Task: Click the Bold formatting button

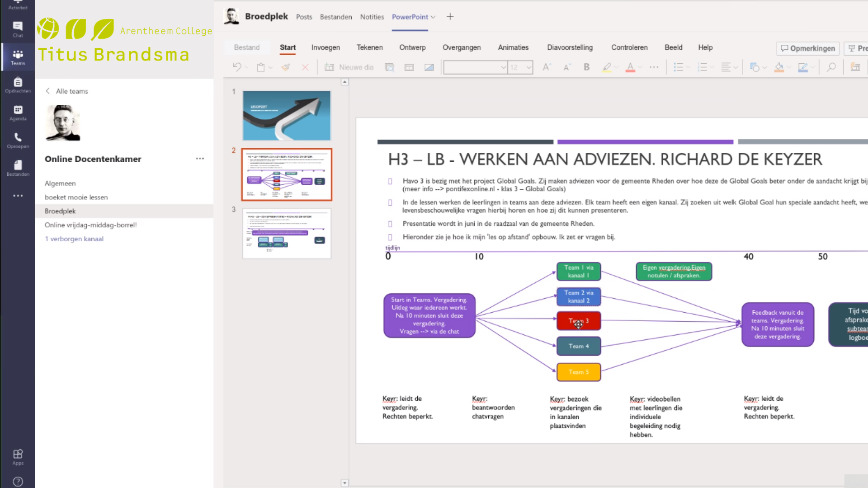Action: click(x=586, y=67)
